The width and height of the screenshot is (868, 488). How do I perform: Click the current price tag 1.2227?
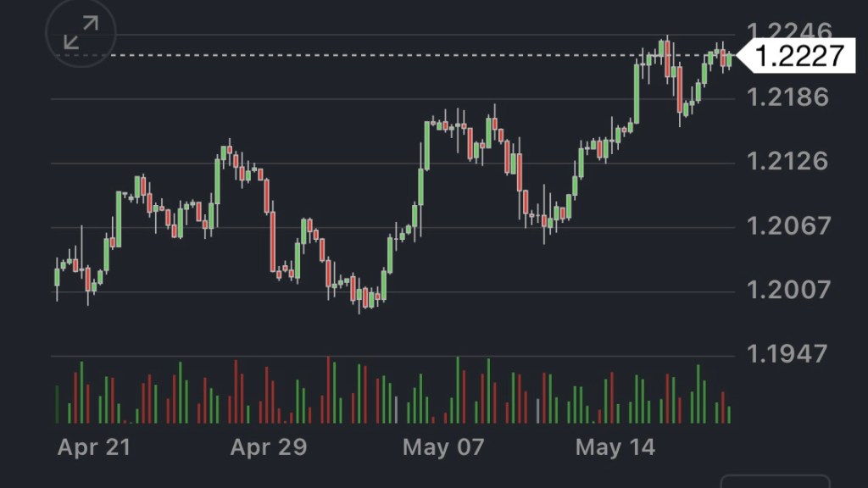coord(798,56)
